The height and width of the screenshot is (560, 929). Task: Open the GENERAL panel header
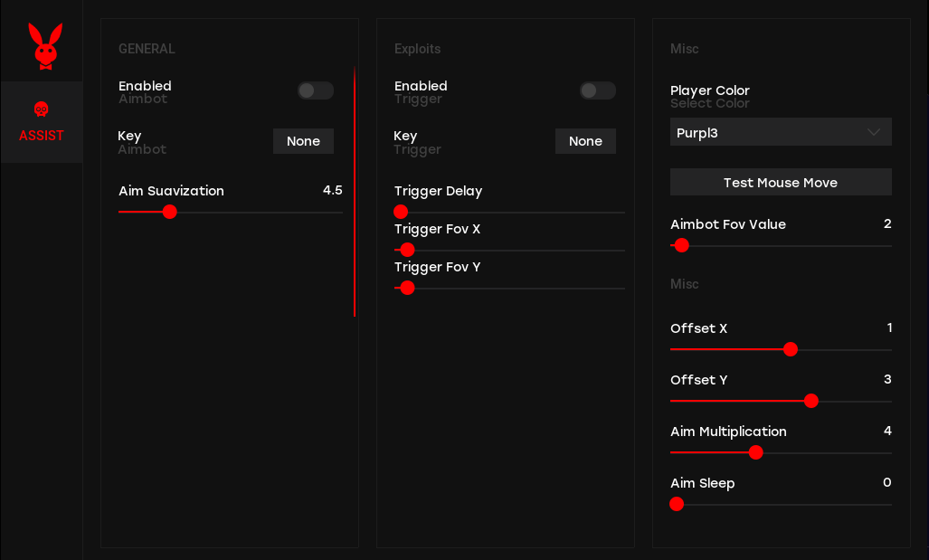(147, 49)
